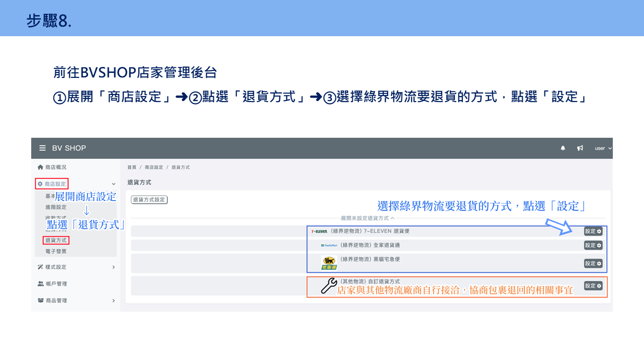Click 設定 for 黑貓宅急便

(593, 263)
